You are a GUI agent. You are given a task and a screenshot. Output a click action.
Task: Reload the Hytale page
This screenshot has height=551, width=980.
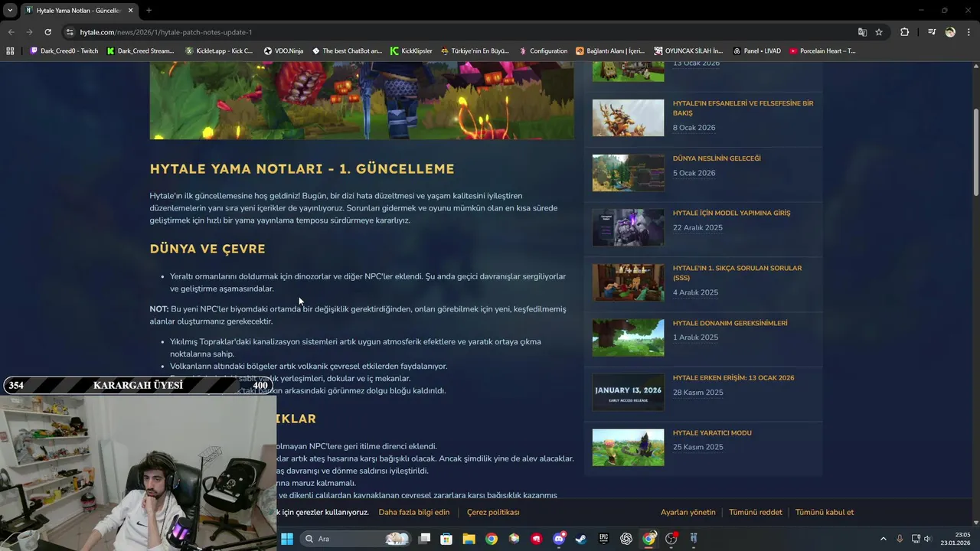pyautogui.click(x=47, y=32)
